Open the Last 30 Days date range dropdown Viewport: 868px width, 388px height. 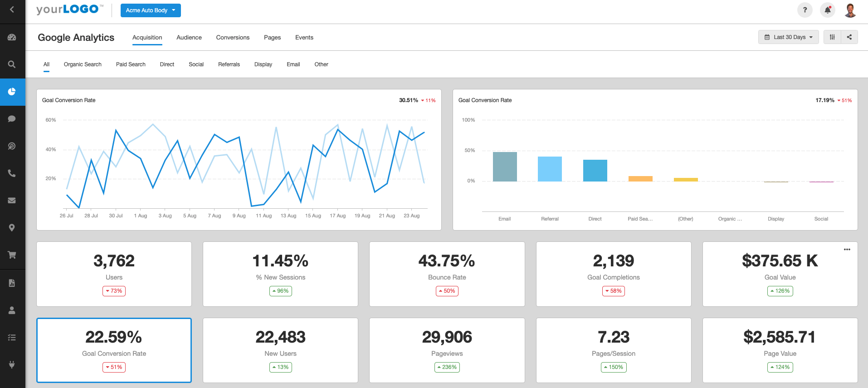[788, 37]
